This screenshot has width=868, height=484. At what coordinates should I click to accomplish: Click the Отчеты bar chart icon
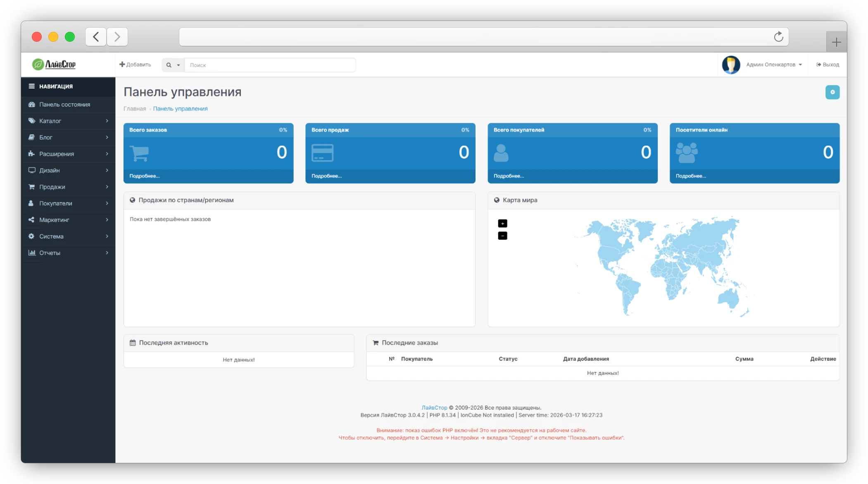[31, 253]
